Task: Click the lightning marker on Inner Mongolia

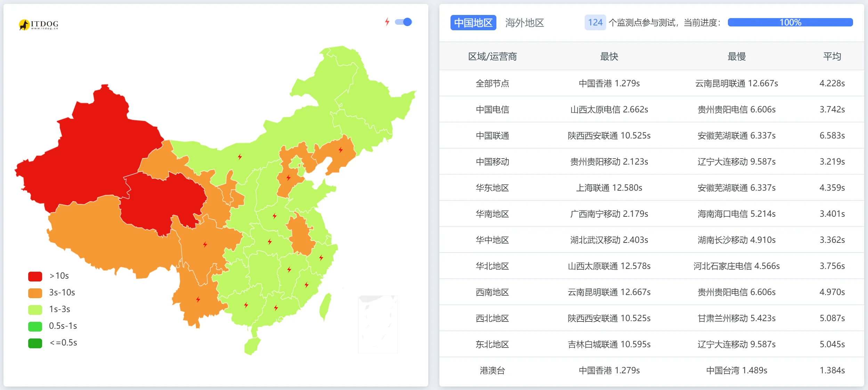Action: coord(240,157)
